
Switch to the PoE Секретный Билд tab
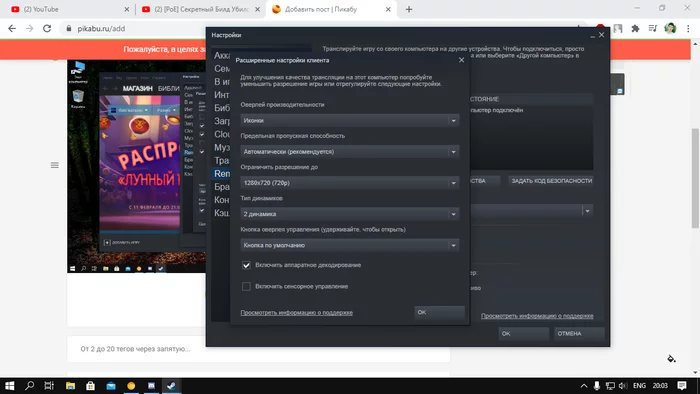pyautogui.click(x=200, y=9)
